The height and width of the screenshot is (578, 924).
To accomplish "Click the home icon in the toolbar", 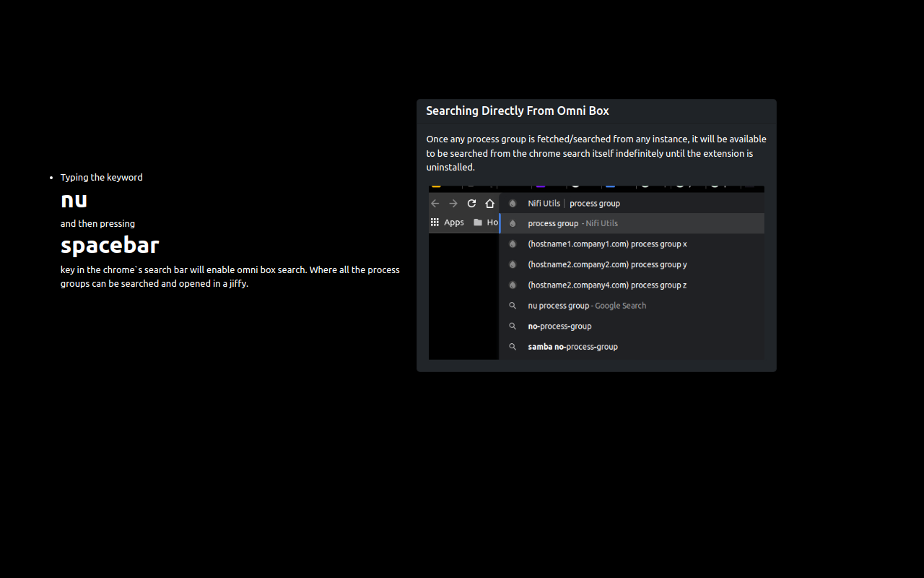I will [489, 203].
